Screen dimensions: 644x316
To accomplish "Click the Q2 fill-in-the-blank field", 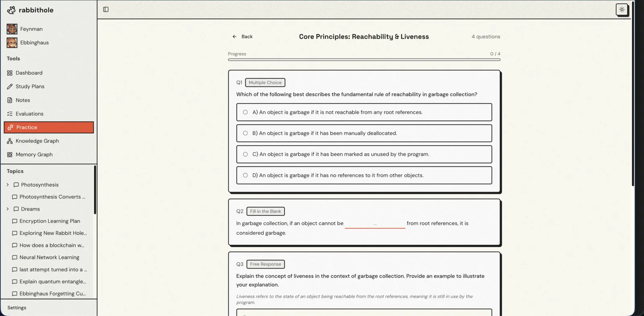I will (375, 224).
